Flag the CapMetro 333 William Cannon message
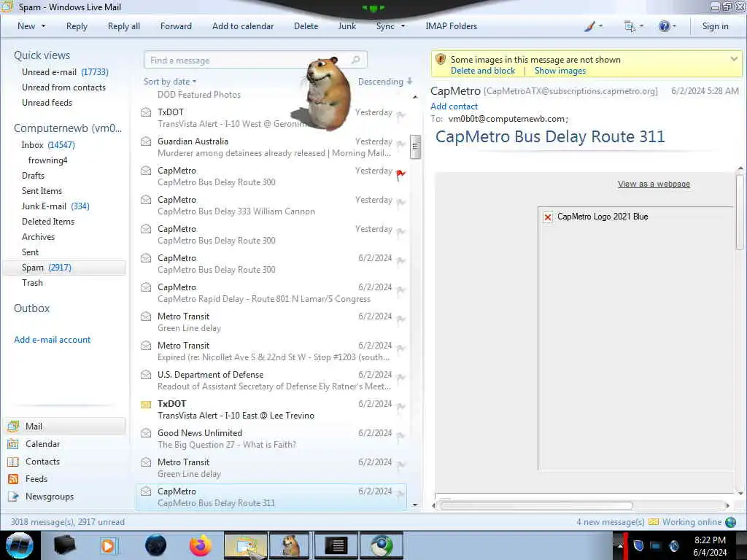This screenshot has height=560, width=747. [x=400, y=203]
